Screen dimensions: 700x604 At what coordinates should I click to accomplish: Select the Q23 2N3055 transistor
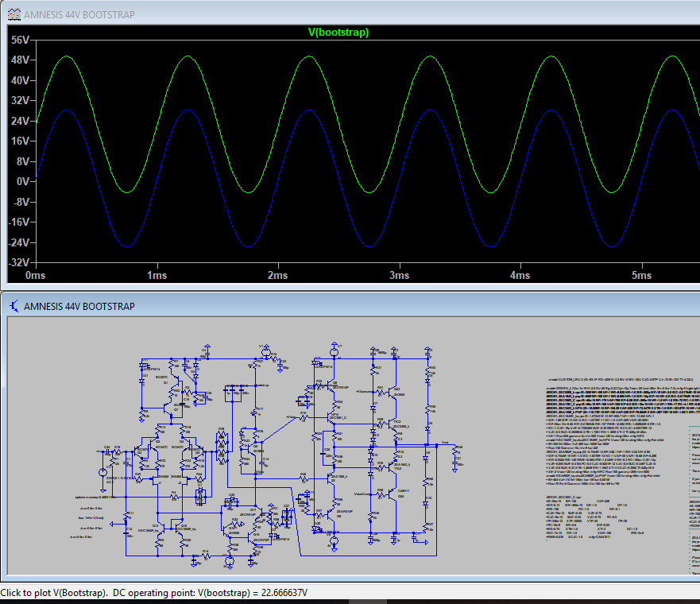393,393
